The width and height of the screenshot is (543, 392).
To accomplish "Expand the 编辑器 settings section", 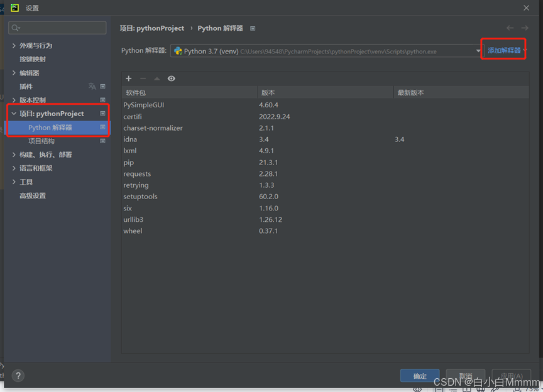I will coord(14,73).
